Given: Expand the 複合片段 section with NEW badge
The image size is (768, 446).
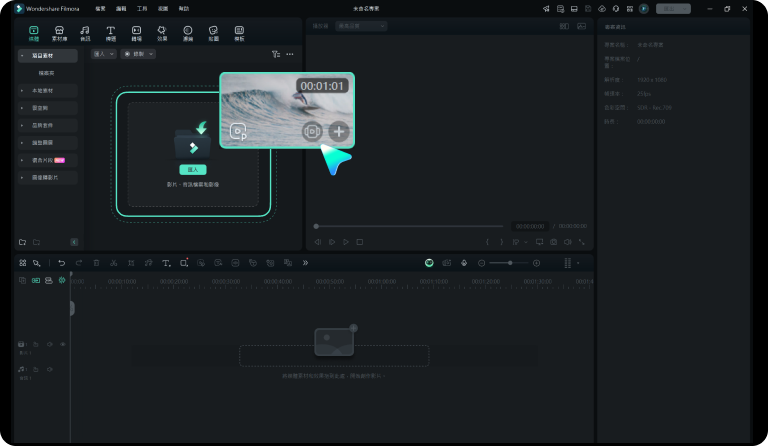Looking at the screenshot, I should (22, 160).
